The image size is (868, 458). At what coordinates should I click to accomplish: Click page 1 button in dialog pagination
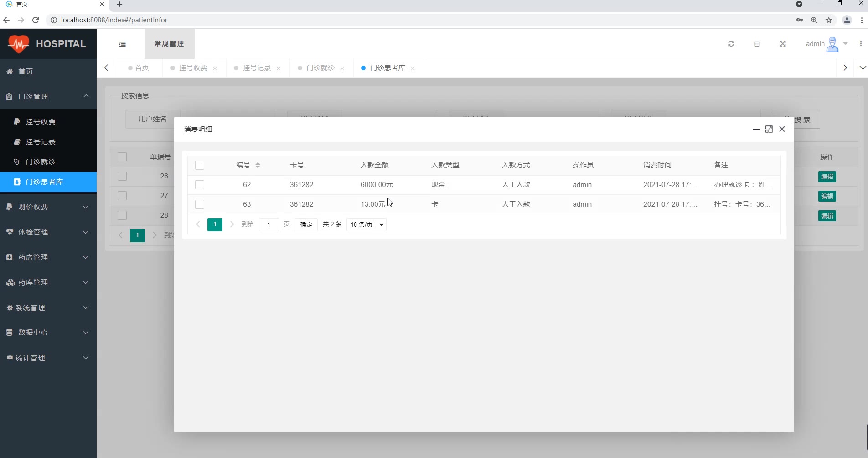click(x=215, y=224)
